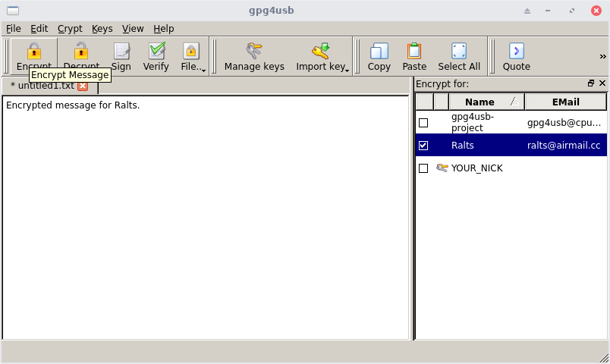Click the Decrypt toolbar icon
The width and height of the screenshot is (610, 364).
tap(81, 51)
